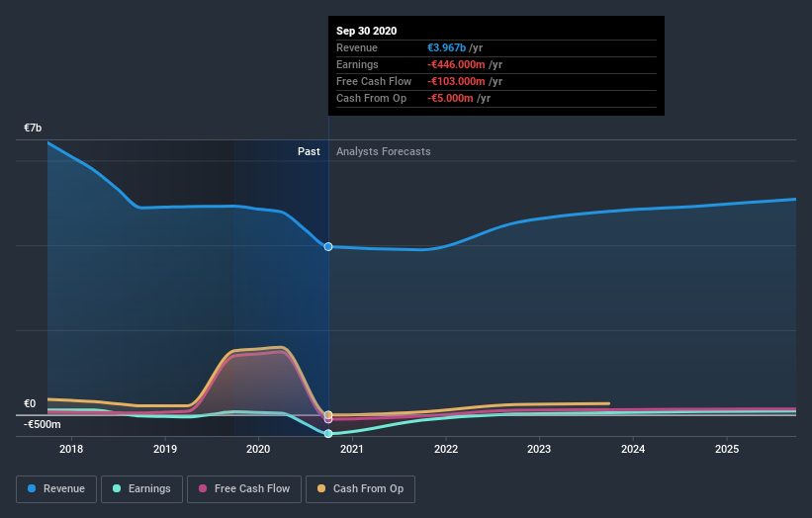Select the 2020 x-axis label
812x518 pixels.
[x=258, y=449]
